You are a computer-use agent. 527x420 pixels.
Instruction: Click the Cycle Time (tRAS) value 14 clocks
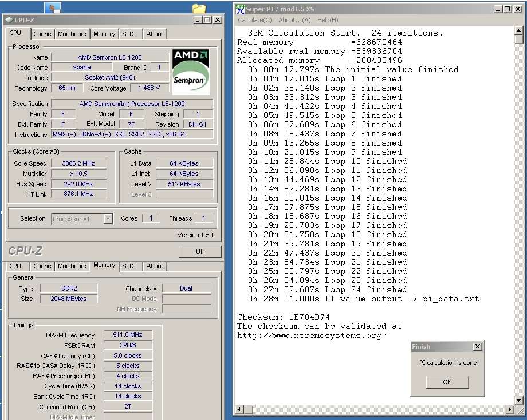[x=128, y=386]
